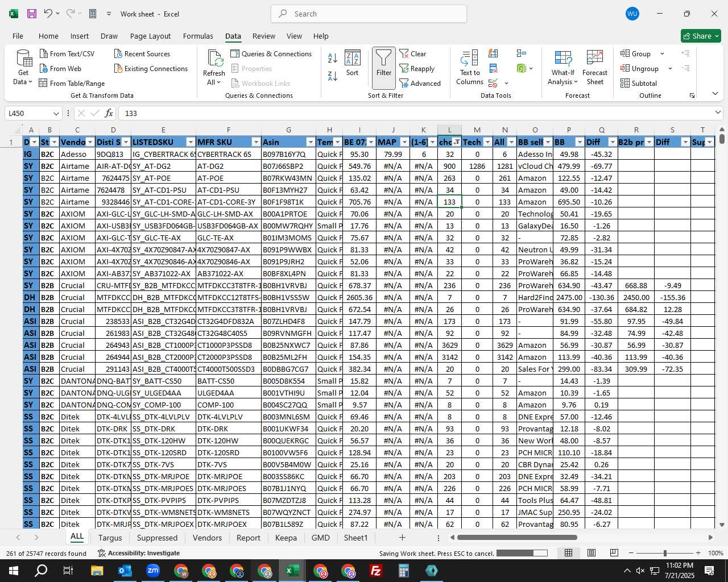This screenshot has width=728, height=582.
Task: Open Existing Connections
Action: (x=151, y=68)
